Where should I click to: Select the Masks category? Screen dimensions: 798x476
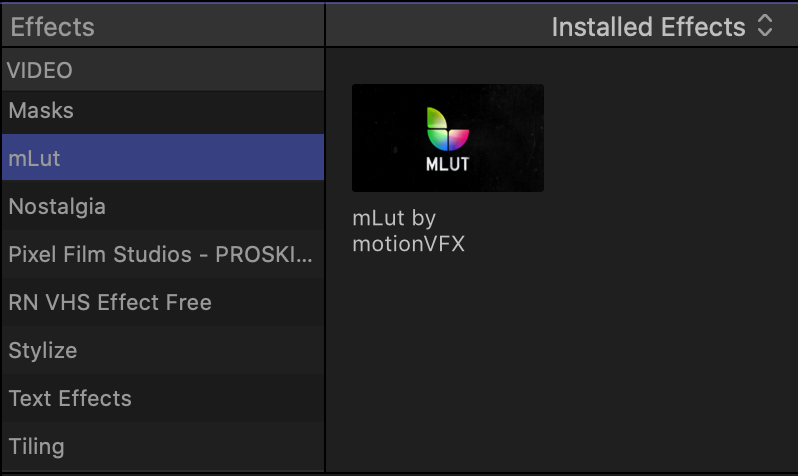pos(42,111)
